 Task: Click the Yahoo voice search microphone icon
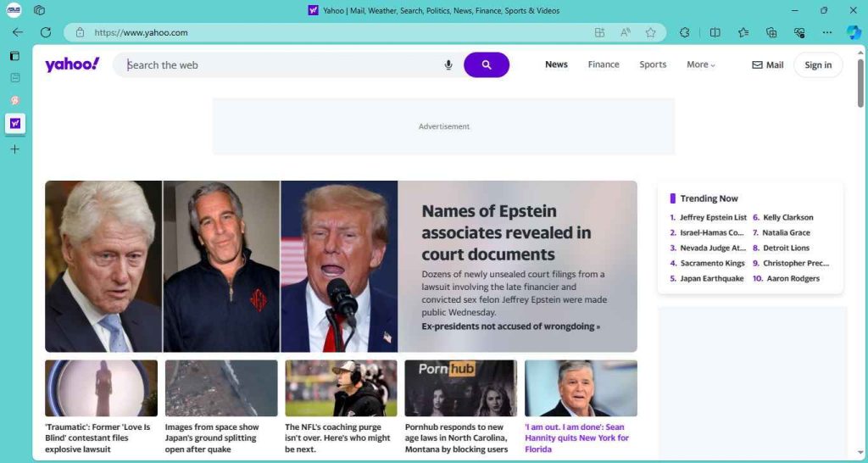coord(448,65)
